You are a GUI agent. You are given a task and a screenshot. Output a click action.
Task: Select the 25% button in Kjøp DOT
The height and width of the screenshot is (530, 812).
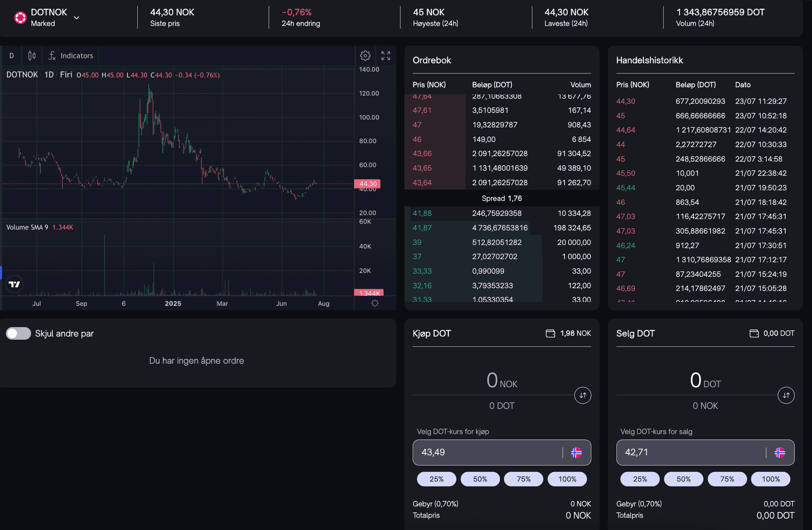tap(436, 479)
